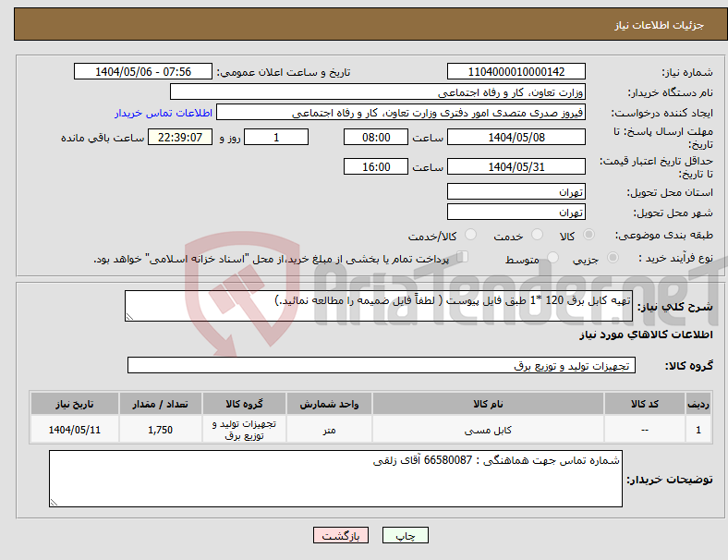728x560 pixels.
Task: Click the کد کالا column header
Action: point(645,404)
